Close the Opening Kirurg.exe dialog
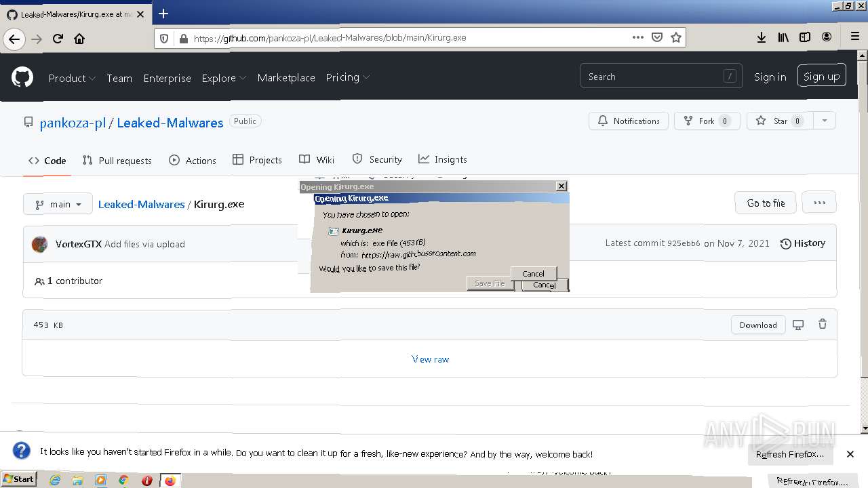The image size is (868, 488). pos(561,186)
